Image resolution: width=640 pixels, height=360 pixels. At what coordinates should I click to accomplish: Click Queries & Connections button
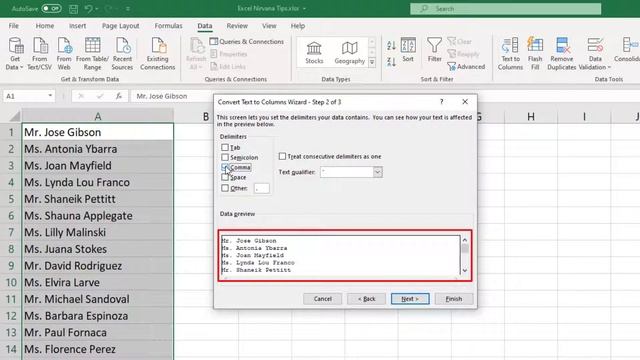pyautogui.click(x=247, y=42)
